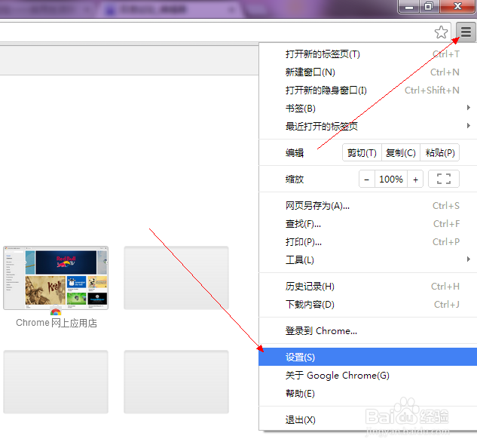Choose 新建窗口(N) from the menu
Screen dimensions: 477x448
[x=368, y=72]
